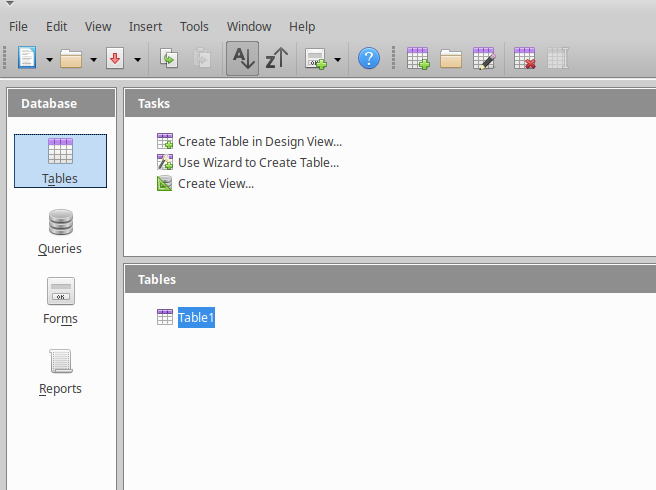The height and width of the screenshot is (490, 656).
Task: Click Create Table in Design View
Action: (x=249, y=141)
